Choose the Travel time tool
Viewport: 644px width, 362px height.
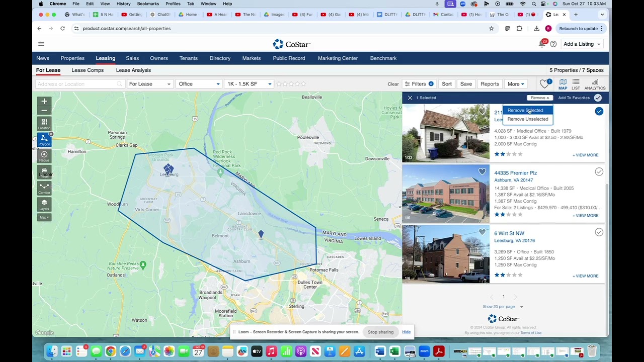(44, 172)
